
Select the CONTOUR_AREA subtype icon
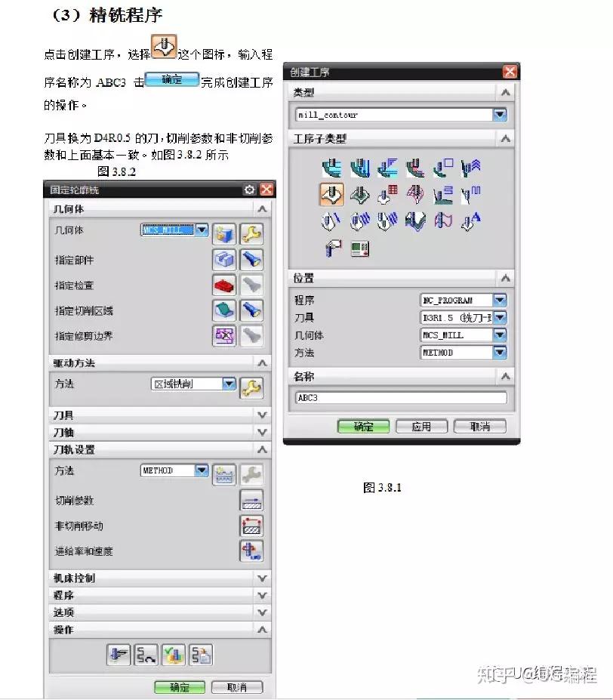[360, 194]
